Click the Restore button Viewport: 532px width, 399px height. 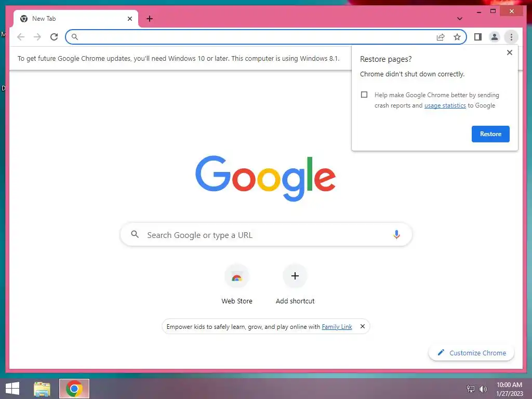tap(490, 134)
